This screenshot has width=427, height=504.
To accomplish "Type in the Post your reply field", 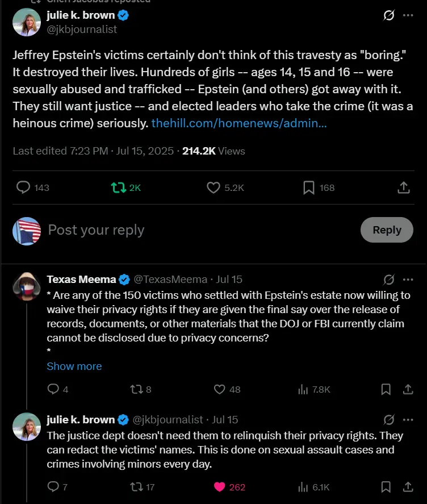I will click(170, 230).
